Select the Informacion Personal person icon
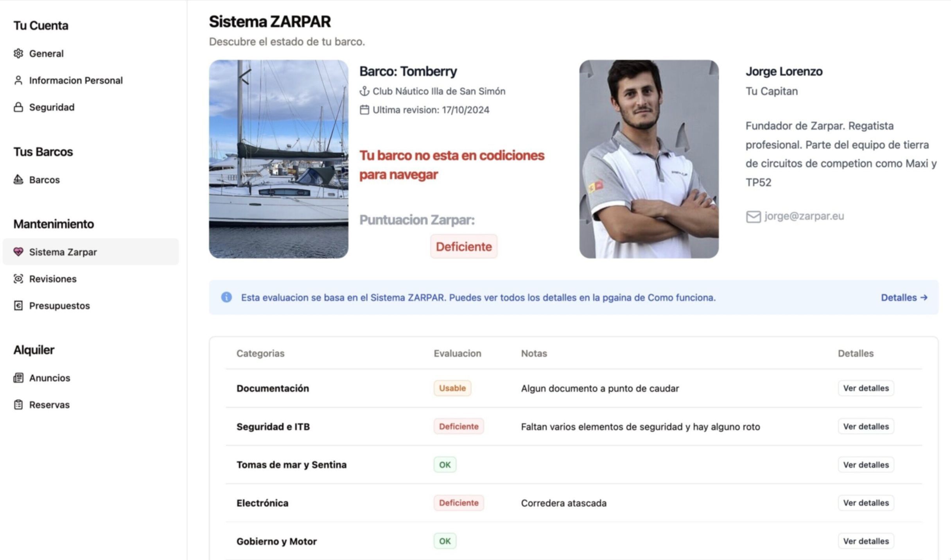The image size is (951, 560). click(18, 80)
